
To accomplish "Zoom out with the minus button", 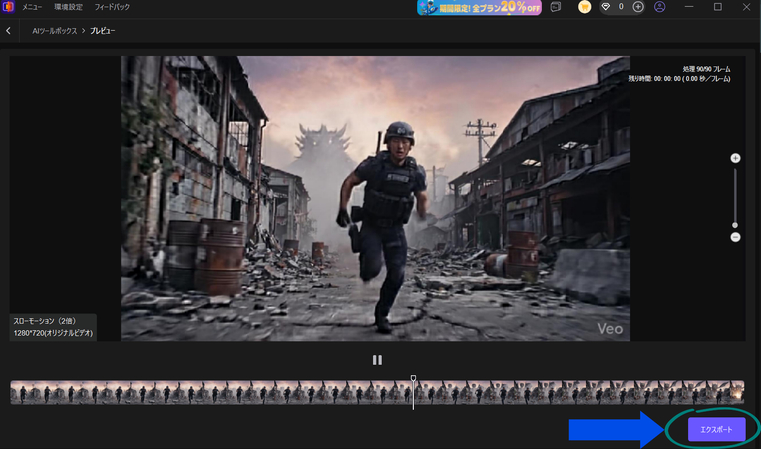I will tap(735, 237).
